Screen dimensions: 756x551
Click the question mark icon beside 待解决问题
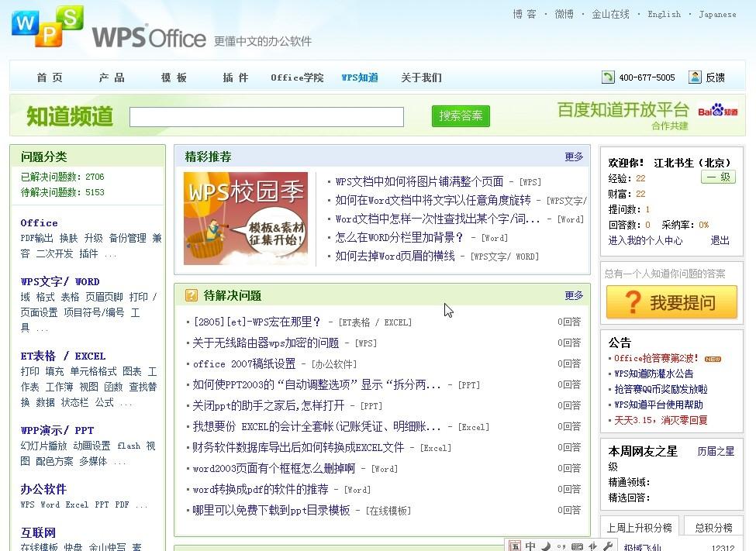pyautogui.click(x=192, y=295)
